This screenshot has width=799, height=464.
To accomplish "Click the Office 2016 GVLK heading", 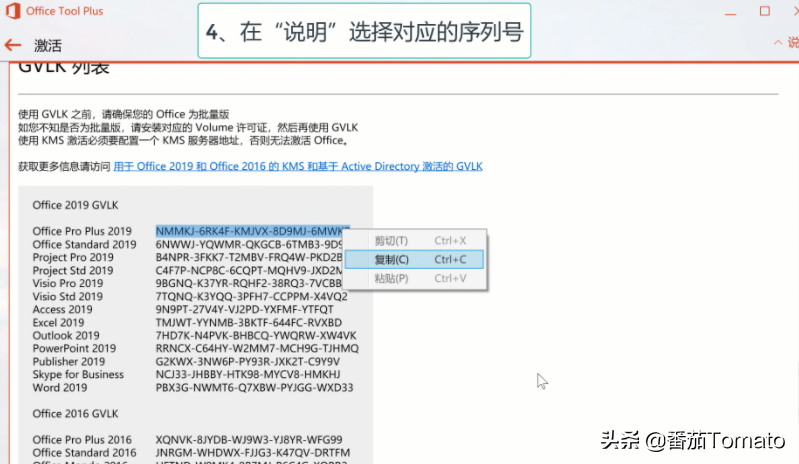I will pyautogui.click(x=75, y=414).
